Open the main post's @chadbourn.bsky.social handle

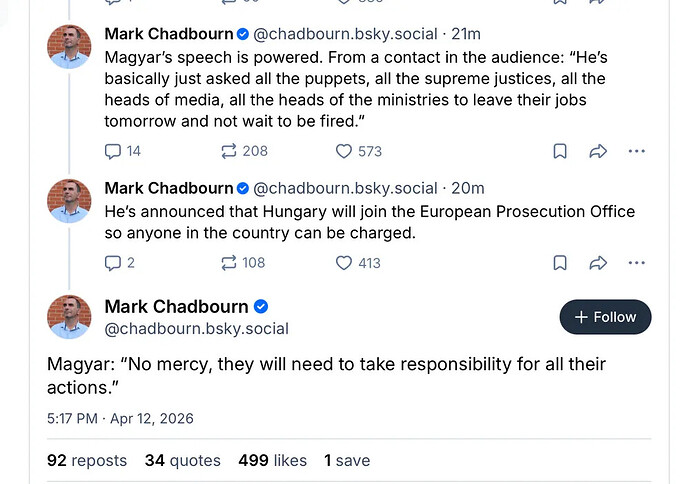196,328
